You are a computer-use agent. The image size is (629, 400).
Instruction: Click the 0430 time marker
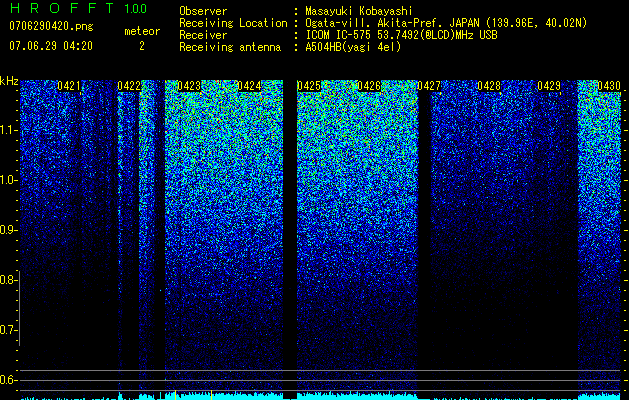pyautogui.click(x=609, y=86)
